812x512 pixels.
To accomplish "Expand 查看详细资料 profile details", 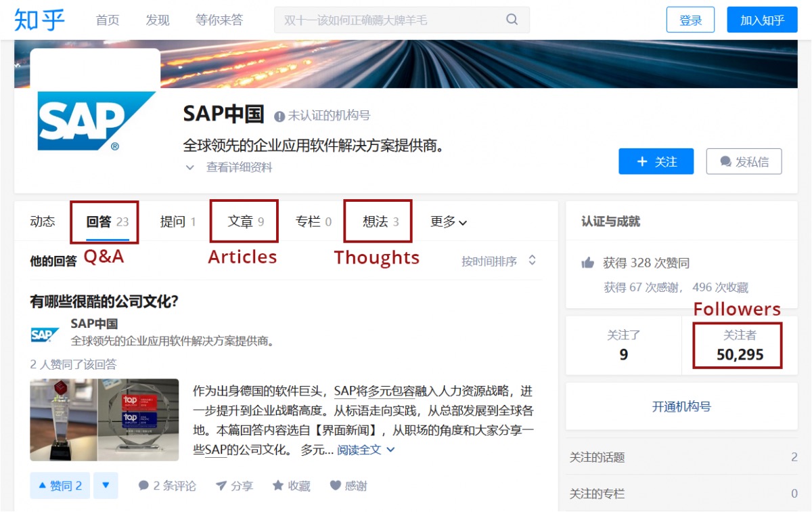I will pyautogui.click(x=229, y=167).
